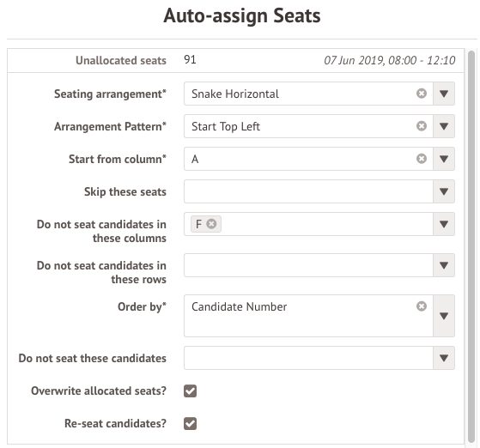Expand the Order by dropdown arrow

click(x=444, y=316)
